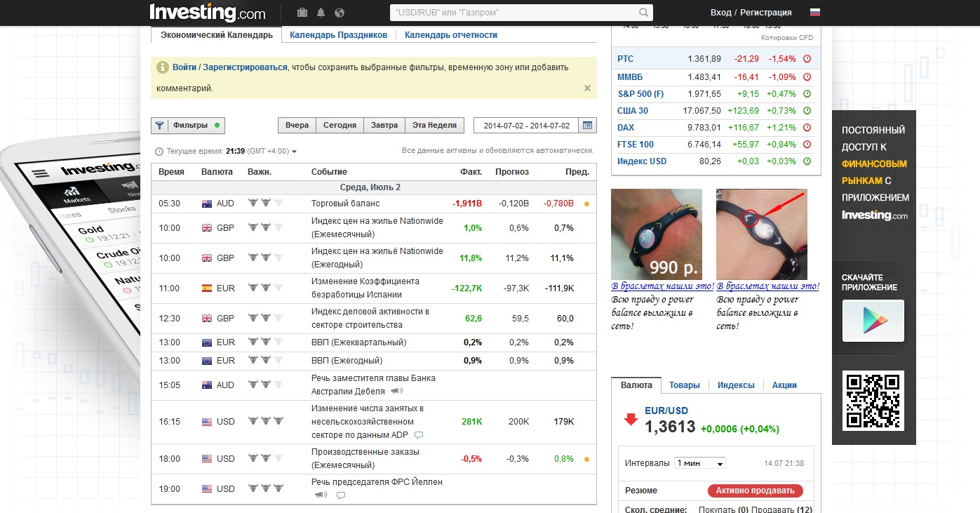Close the login notice with X

tap(587, 88)
